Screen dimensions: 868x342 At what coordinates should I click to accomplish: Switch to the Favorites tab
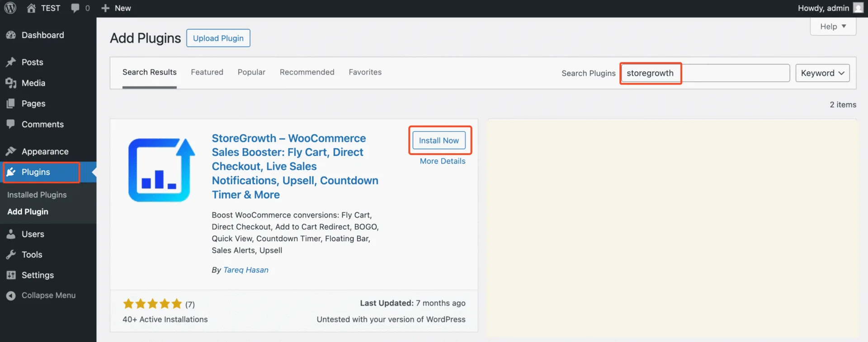tap(365, 72)
